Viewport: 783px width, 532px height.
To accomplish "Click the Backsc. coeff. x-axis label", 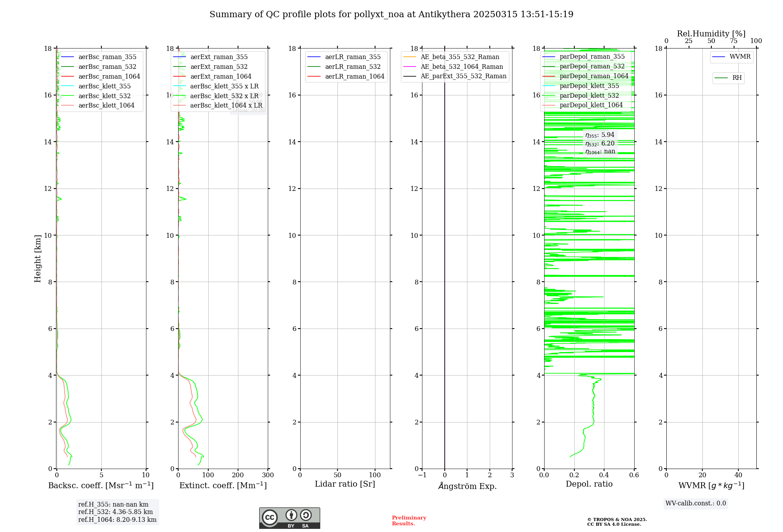I will tap(101, 485).
